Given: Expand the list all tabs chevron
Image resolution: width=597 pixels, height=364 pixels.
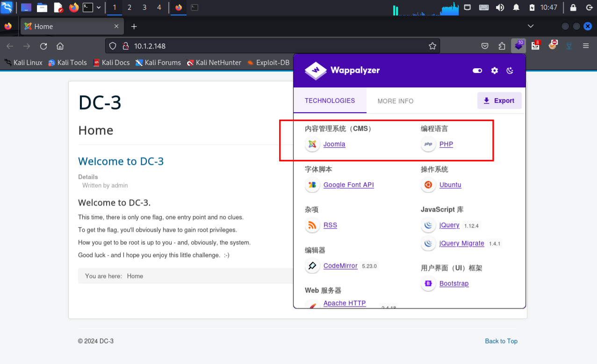Looking at the screenshot, I should point(531,26).
